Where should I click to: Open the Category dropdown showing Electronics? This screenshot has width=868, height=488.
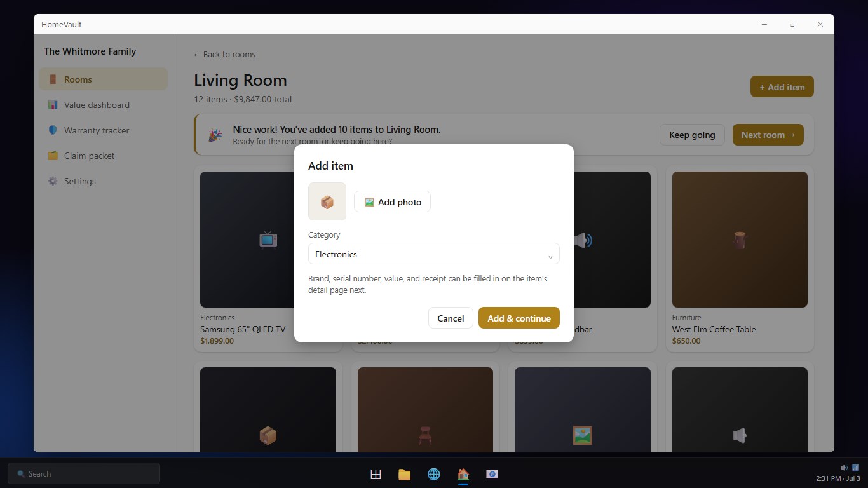tap(433, 254)
